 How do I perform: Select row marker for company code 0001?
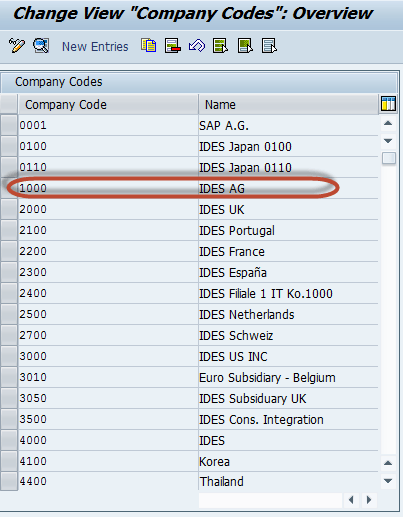(9, 125)
